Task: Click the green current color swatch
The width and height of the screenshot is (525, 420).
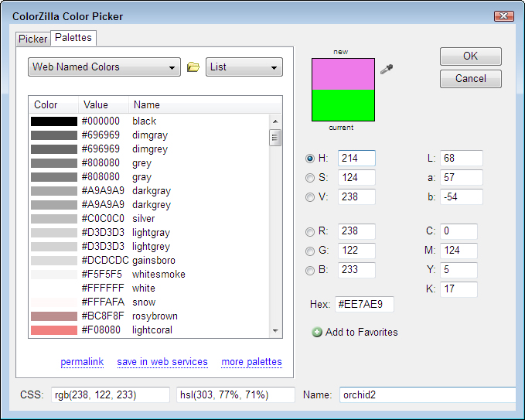Action: (343, 105)
